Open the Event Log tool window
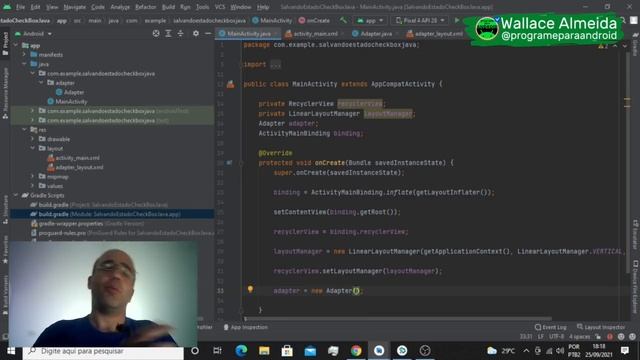Screen dimensions: 640x360 pos(551,327)
